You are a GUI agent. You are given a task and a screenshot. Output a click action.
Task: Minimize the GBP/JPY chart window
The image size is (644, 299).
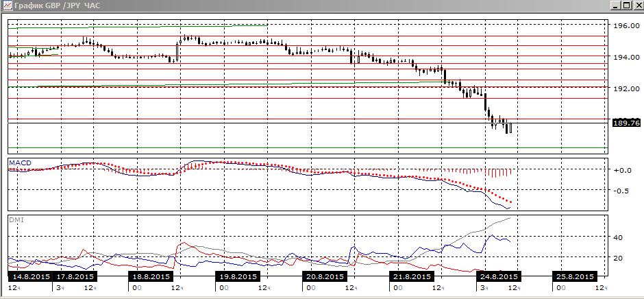(x=616, y=5)
